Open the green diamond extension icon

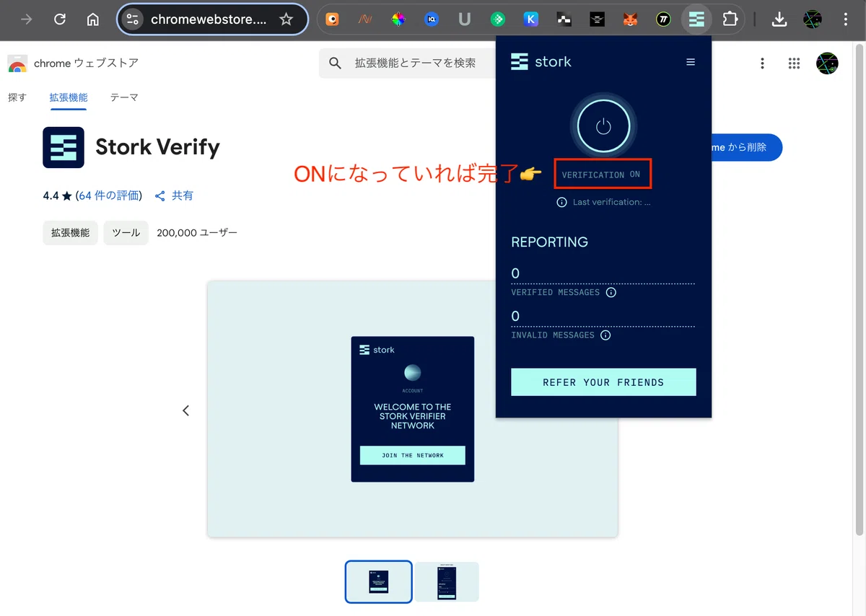(x=497, y=19)
